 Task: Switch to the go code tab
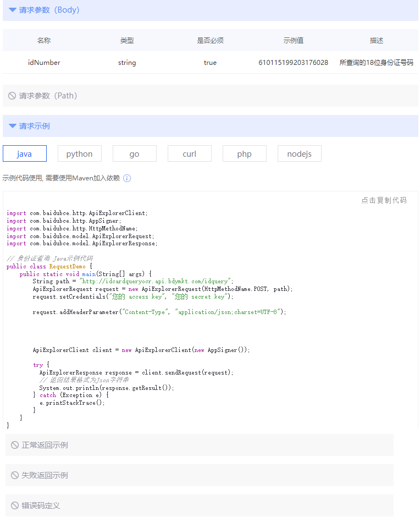pyautogui.click(x=135, y=153)
